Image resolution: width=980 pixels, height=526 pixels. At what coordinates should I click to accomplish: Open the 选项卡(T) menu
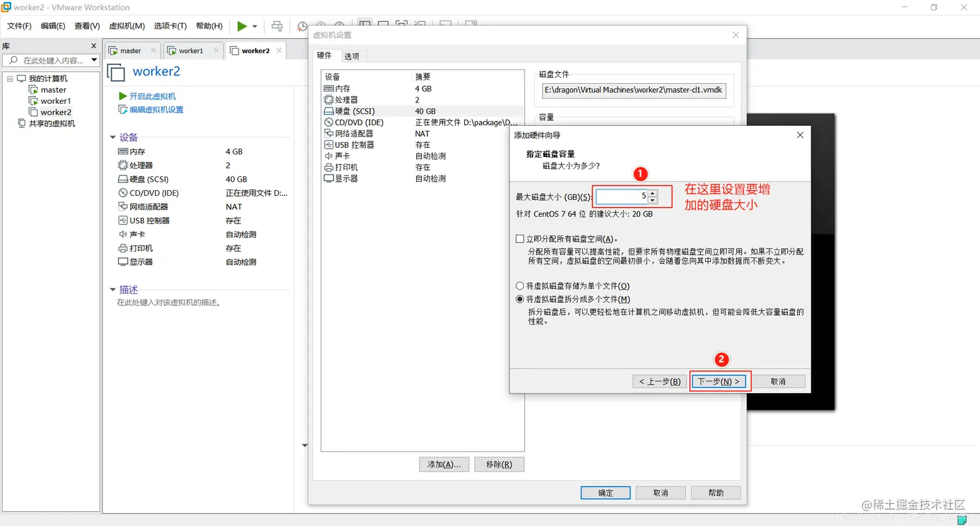point(170,26)
